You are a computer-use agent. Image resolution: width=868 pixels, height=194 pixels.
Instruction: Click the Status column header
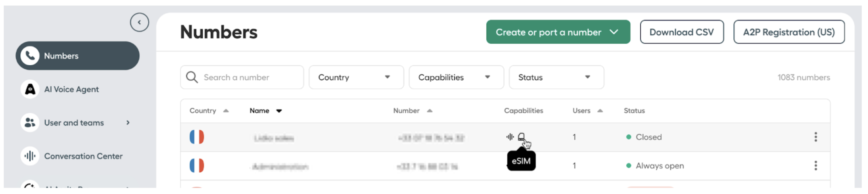pyautogui.click(x=634, y=111)
